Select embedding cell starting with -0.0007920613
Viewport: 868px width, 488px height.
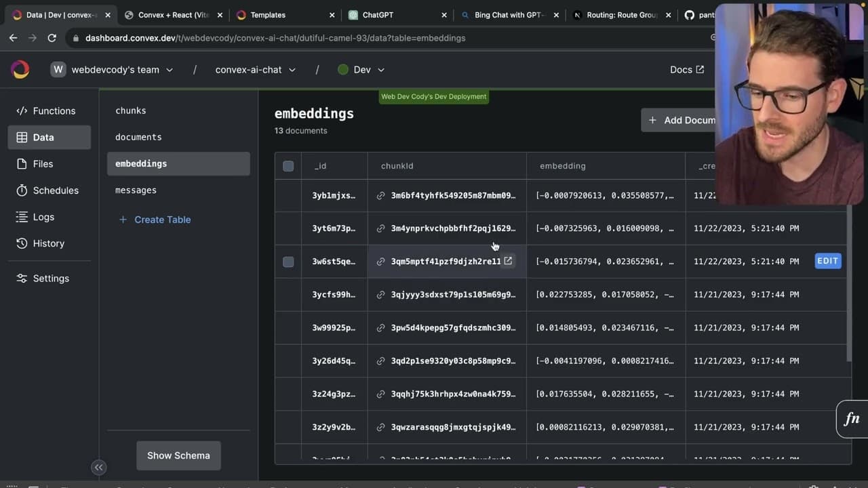coord(606,196)
